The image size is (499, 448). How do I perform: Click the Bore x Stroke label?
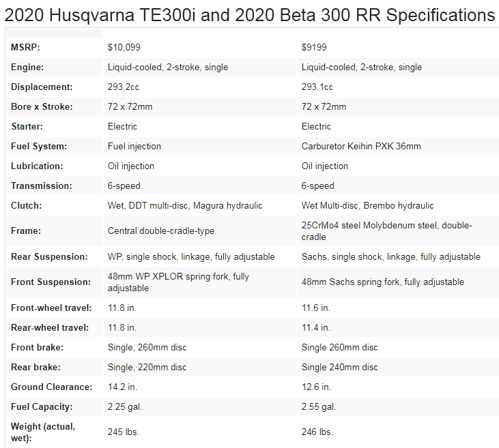42,107
